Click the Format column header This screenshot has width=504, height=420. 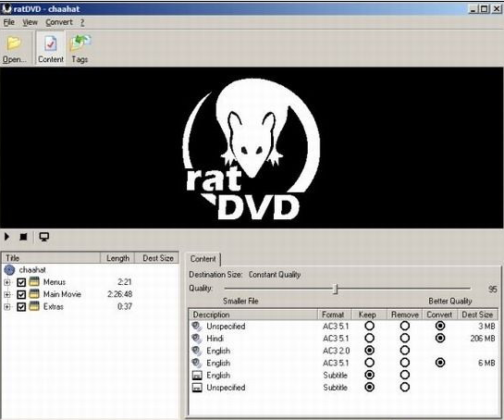334,315
